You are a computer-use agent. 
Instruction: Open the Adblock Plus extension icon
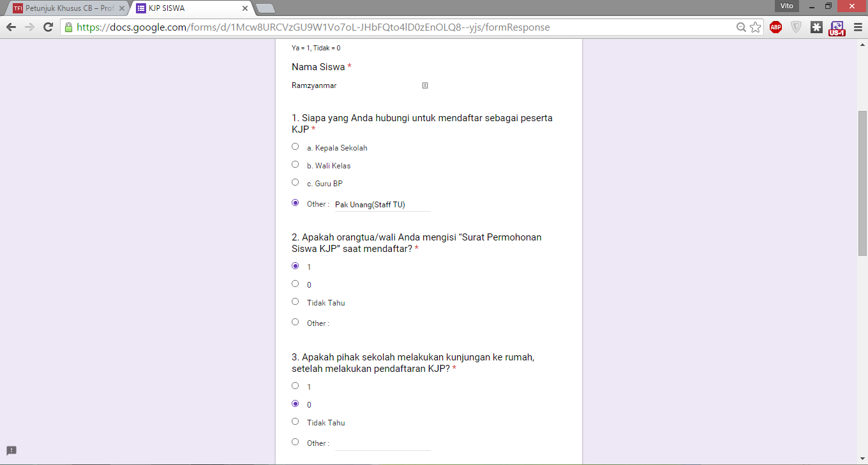pos(775,27)
